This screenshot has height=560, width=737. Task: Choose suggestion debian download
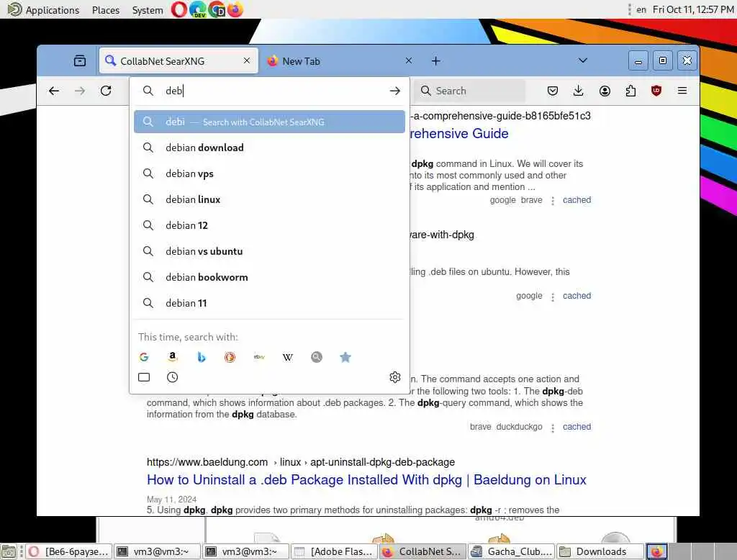tap(269, 148)
